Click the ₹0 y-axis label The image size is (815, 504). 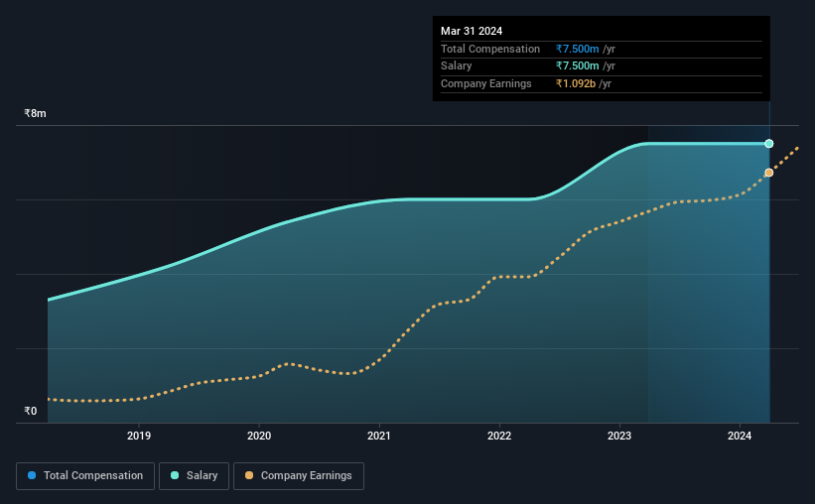point(30,411)
